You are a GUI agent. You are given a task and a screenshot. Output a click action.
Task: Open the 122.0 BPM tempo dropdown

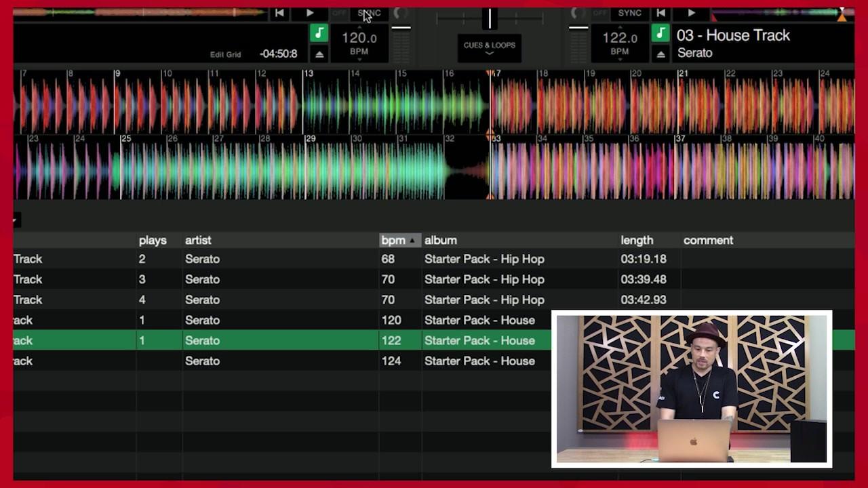pyautogui.click(x=620, y=43)
